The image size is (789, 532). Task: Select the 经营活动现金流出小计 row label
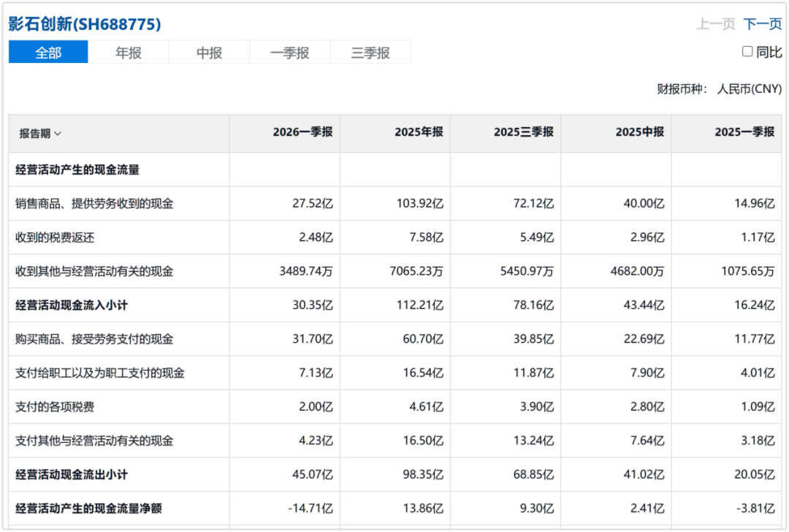(72, 474)
